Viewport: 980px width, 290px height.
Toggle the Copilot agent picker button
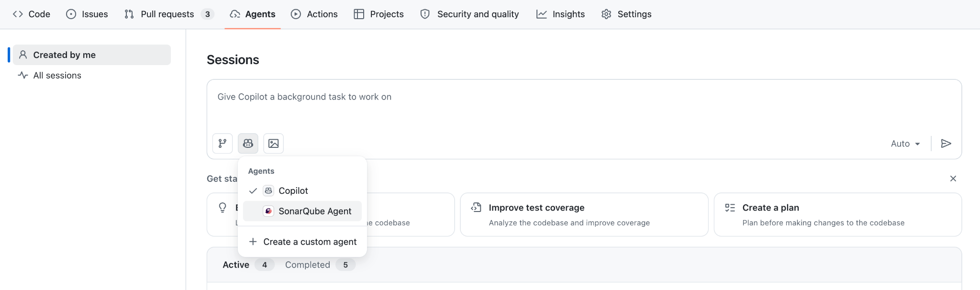coord(248,143)
